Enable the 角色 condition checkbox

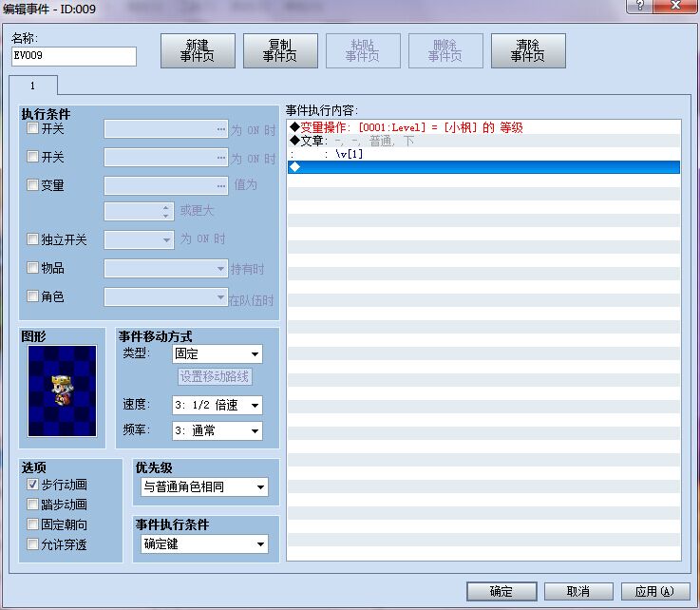[32, 296]
